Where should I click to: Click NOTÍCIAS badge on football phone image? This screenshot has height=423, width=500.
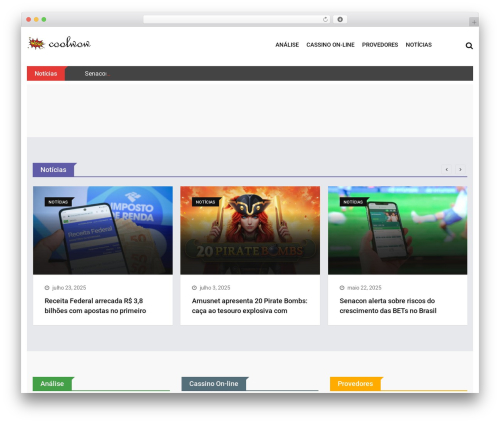353,202
